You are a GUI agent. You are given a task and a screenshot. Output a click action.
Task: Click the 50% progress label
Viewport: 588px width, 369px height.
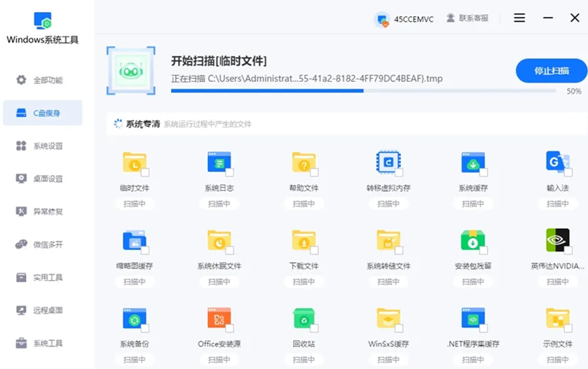(x=574, y=91)
